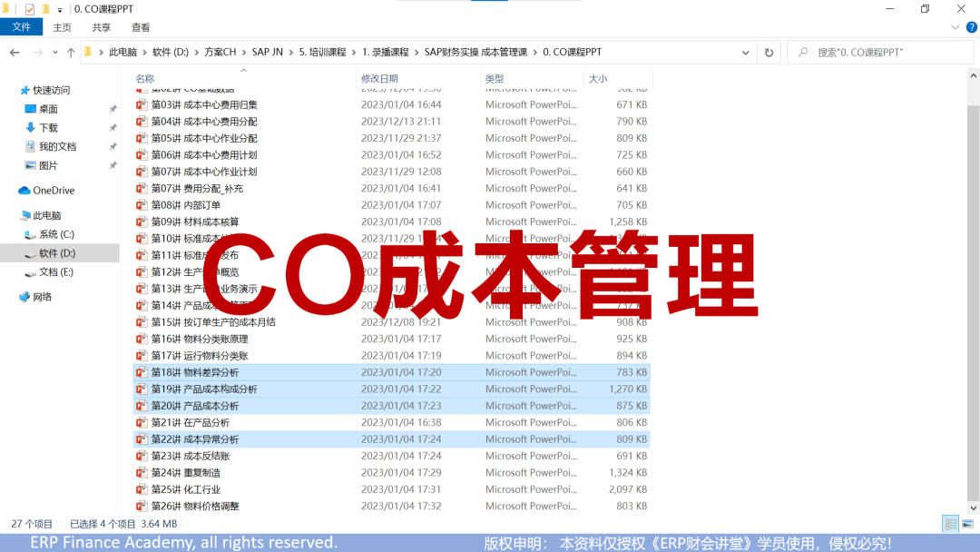
Task: Switch to details view in status bar
Action: tap(950, 524)
